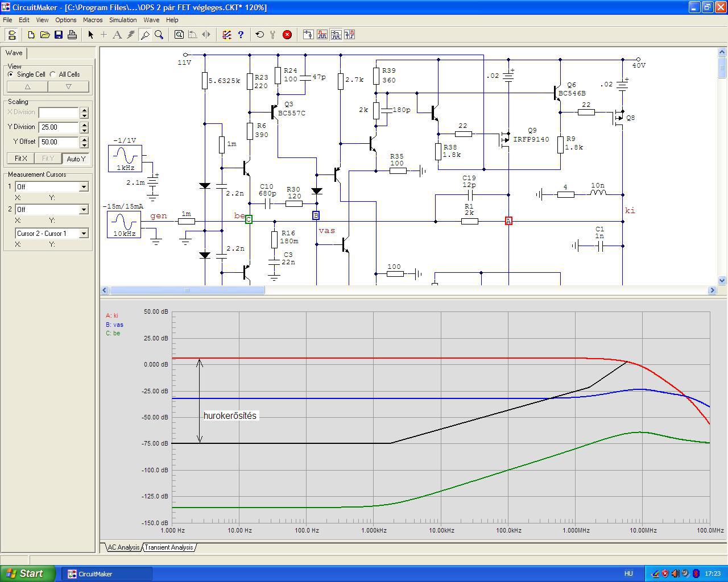Screen dimensions: 728x582
Task: Click the Fit X button
Action: (x=20, y=159)
